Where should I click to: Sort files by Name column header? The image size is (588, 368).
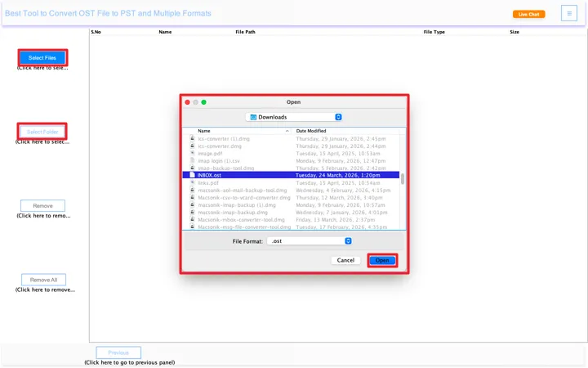[x=241, y=131]
